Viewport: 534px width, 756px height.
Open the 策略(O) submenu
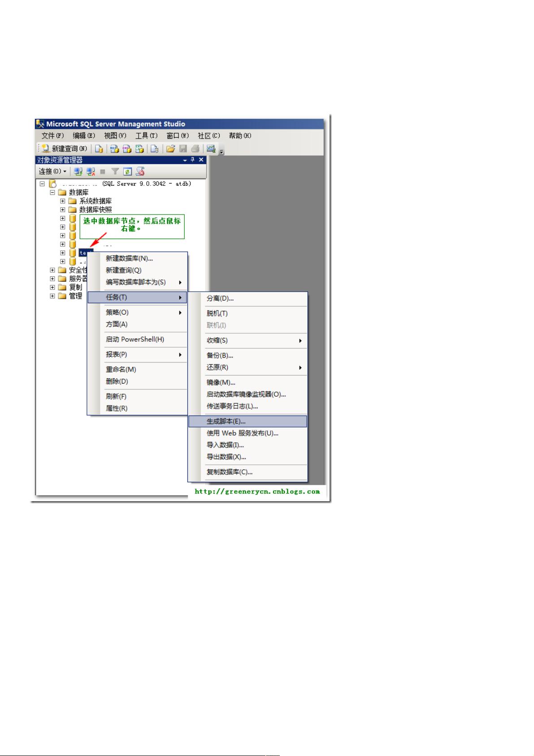137,313
